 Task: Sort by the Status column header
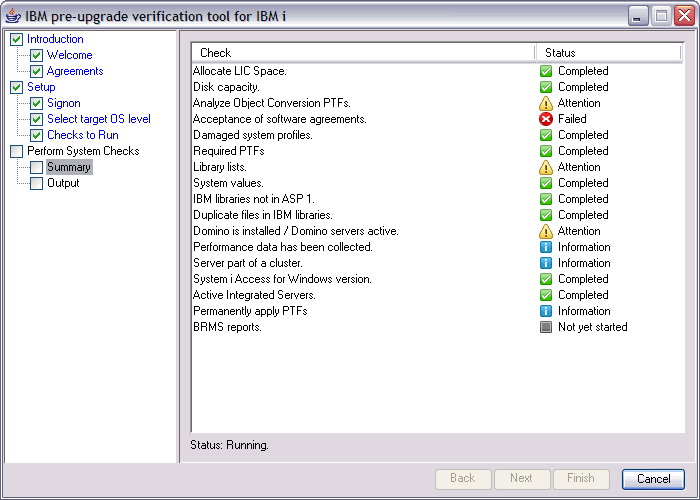[x=608, y=53]
